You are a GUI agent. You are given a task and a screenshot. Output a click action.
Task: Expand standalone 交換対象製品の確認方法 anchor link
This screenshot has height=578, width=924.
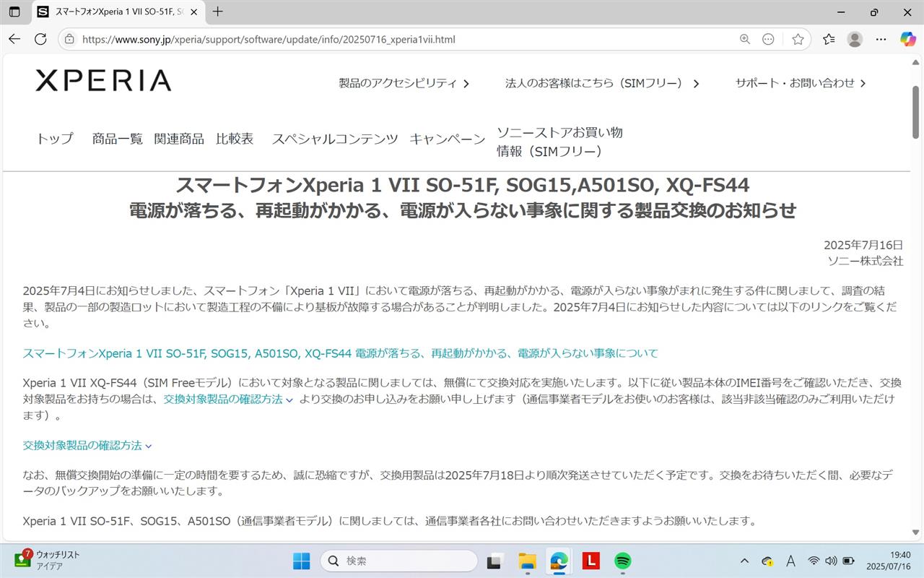click(87, 446)
